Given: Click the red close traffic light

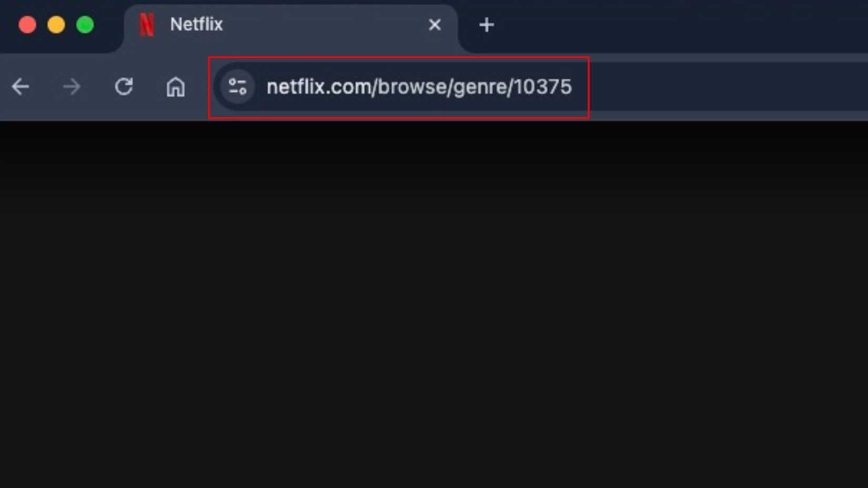Looking at the screenshot, I should (x=27, y=24).
